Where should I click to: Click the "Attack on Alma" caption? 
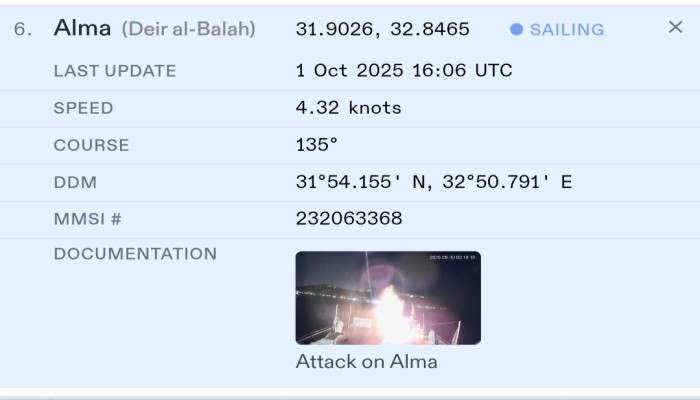point(366,362)
